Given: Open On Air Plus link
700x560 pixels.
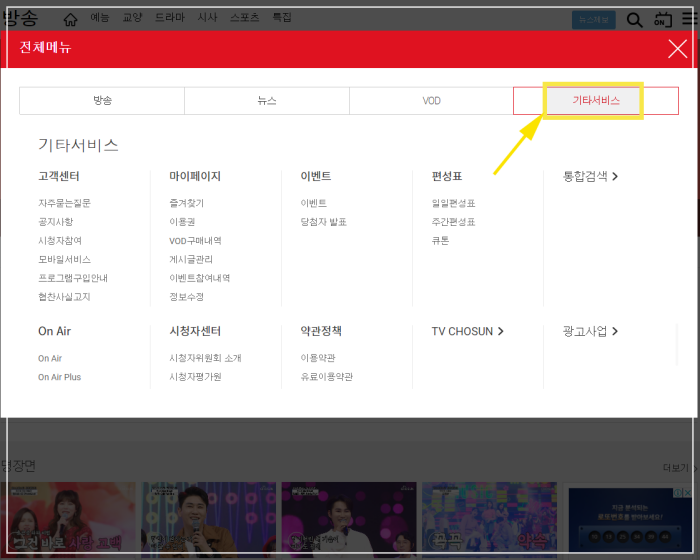Looking at the screenshot, I should pos(59,377).
